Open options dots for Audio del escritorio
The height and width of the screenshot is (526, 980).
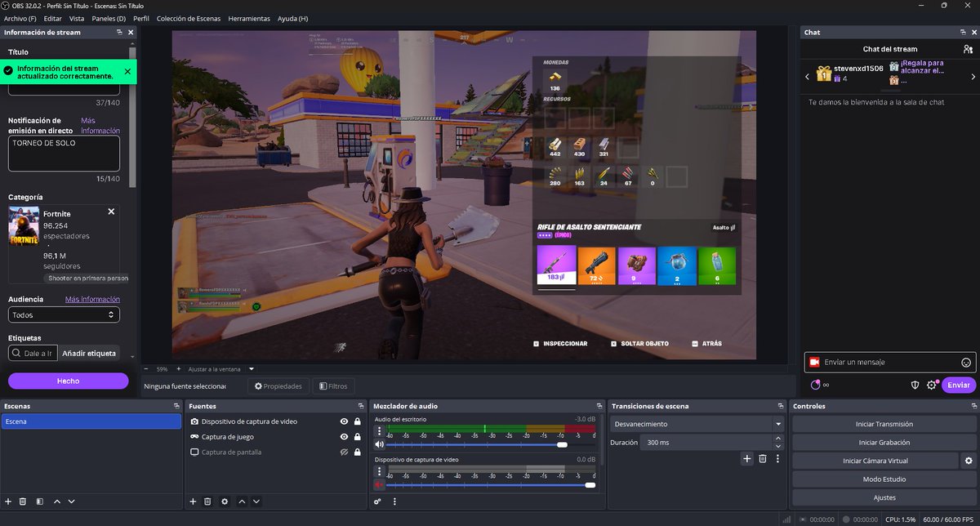click(x=379, y=431)
